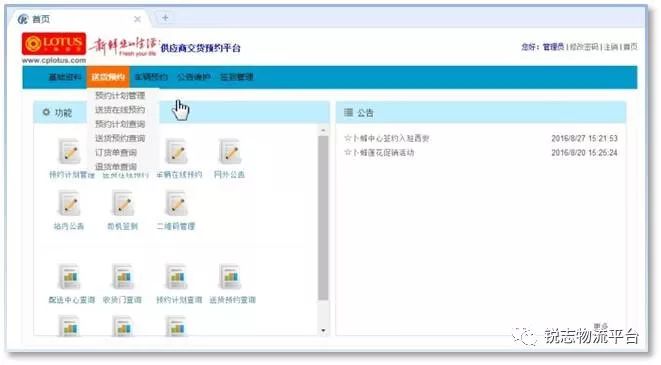Open a new browser tab with plus button

tap(165, 18)
